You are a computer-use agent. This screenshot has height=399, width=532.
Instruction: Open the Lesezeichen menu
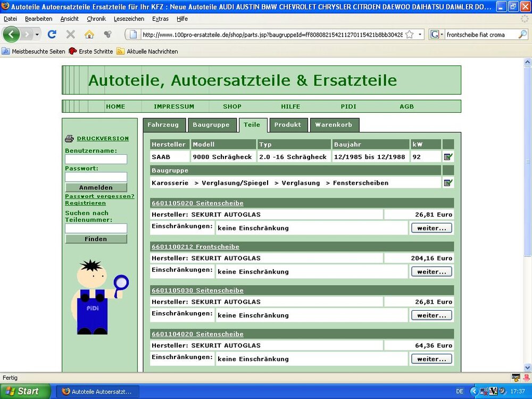tap(129, 19)
